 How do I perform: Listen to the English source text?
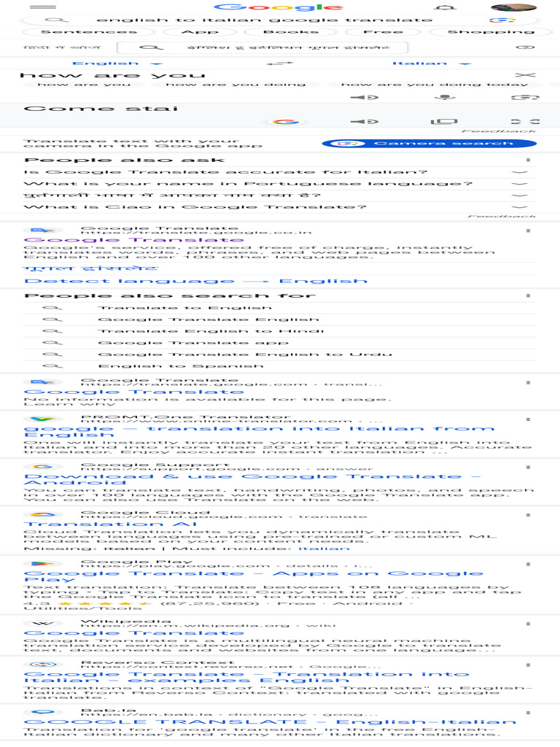point(365,97)
